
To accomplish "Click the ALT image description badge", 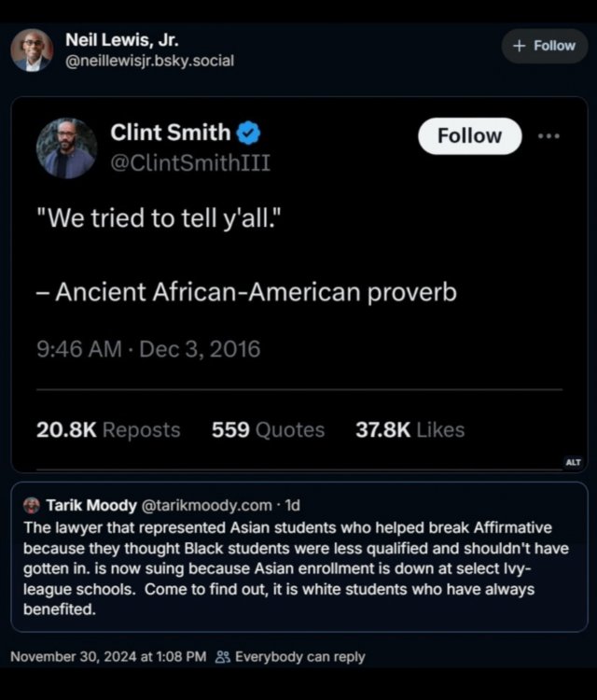I will (573, 462).
